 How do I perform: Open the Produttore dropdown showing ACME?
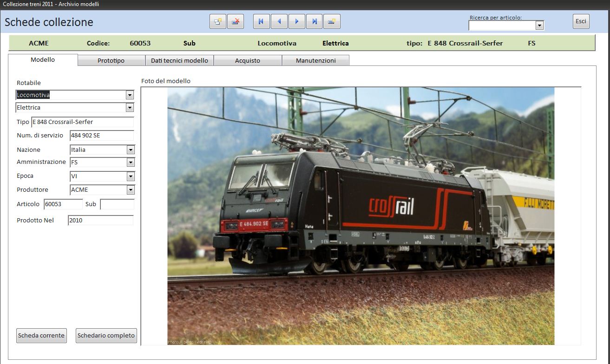[131, 190]
